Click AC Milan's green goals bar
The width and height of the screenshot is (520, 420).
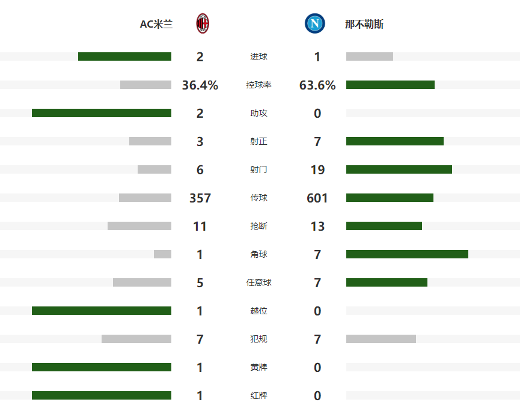tap(124, 56)
